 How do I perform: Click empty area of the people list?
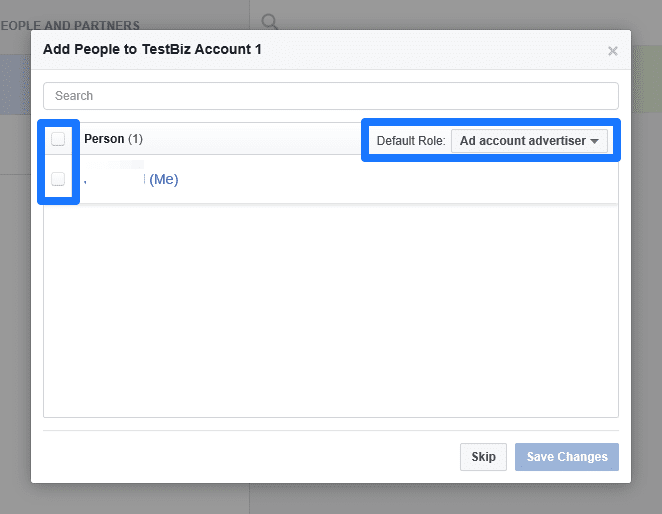(x=330, y=310)
